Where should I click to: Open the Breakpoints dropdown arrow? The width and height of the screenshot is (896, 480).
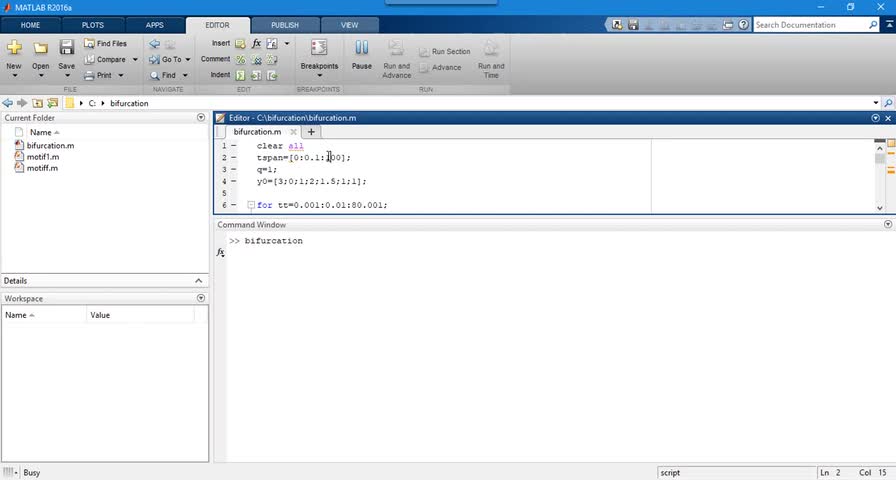319,75
